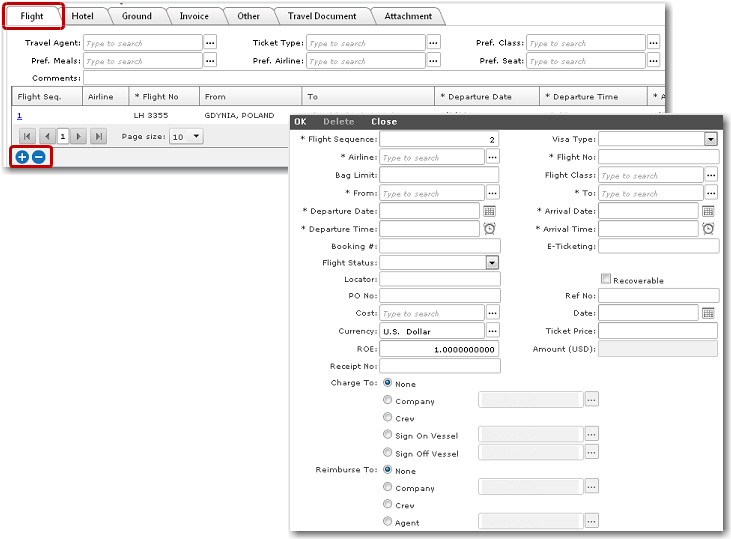Select Company under Charge To
This screenshot has height=539, width=731.
click(388, 401)
